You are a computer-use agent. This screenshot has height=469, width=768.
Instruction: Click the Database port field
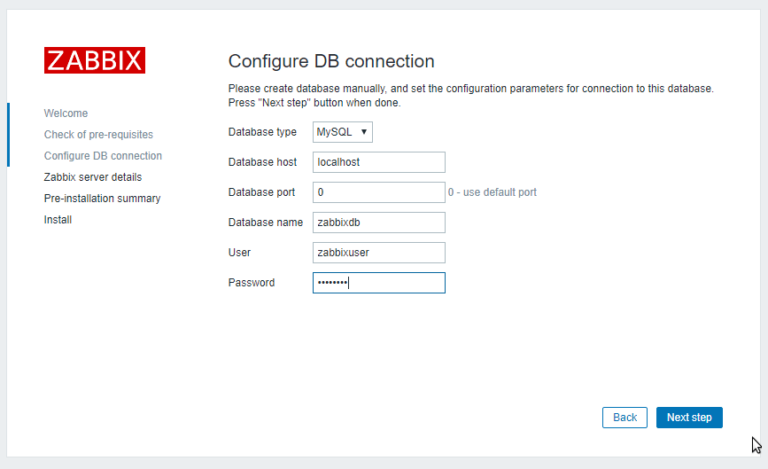click(x=378, y=192)
